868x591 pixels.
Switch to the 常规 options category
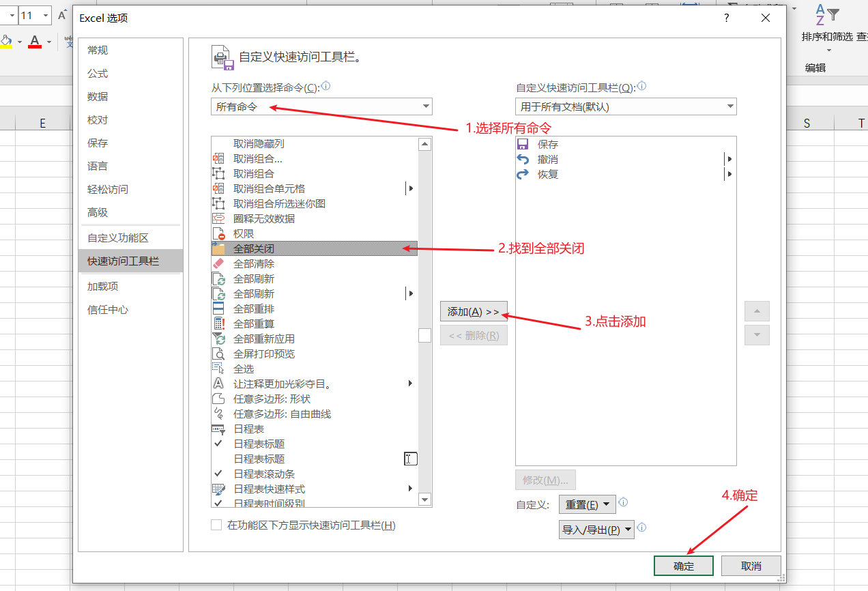click(130, 50)
